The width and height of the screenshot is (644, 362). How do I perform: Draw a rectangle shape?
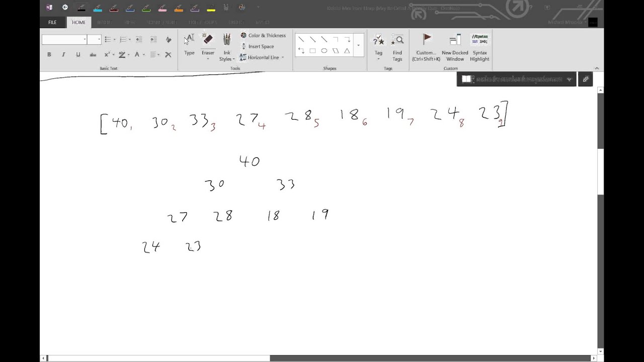[312, 50]
